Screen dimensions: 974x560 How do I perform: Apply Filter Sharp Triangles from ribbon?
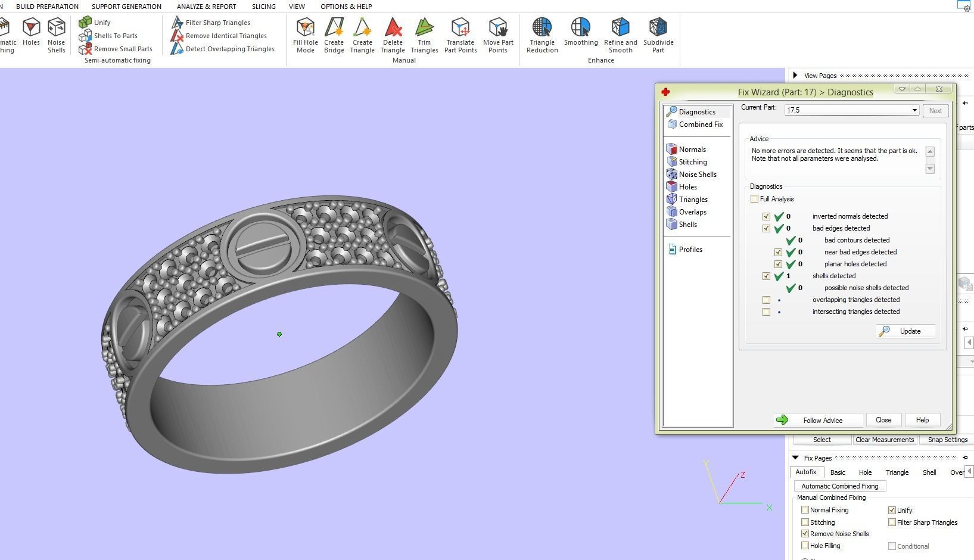pyautogui.click(x=211, y=23)
